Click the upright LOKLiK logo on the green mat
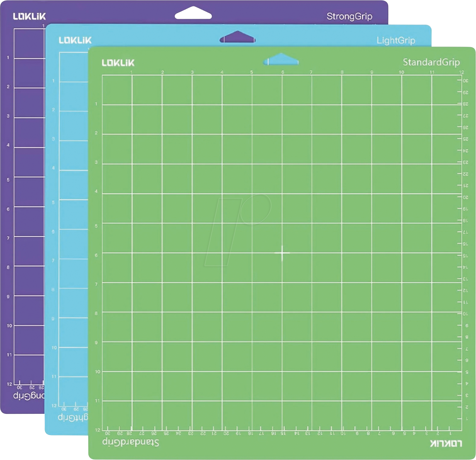This screenshot has width=476, height=460. tap(118, 63)
